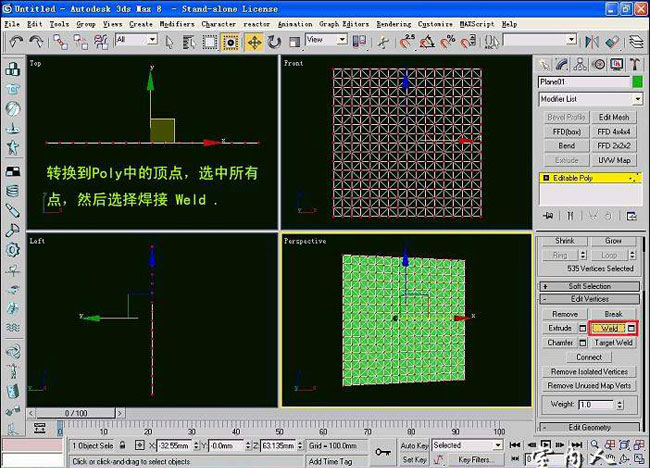The image size is (650, 468).
Task: Open the Create command panel tab
Action: 543,64
